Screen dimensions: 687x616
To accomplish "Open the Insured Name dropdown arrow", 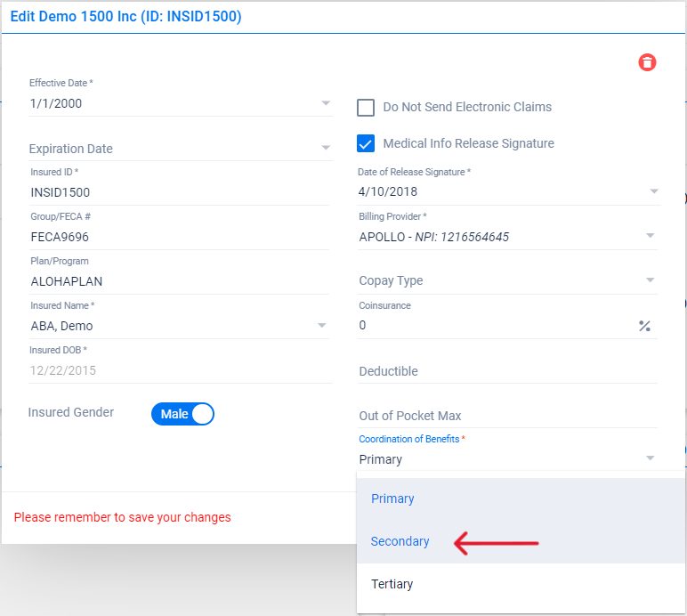I will [322, 326].
